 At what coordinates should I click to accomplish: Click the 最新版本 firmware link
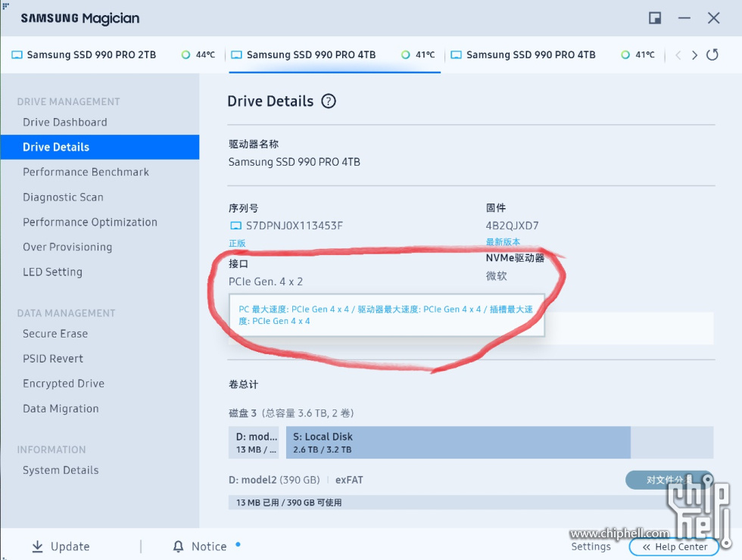pos(503,241)
